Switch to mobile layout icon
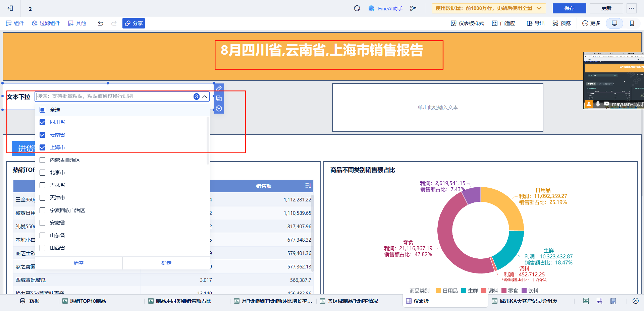Screen dimensions: 644x311 [x=632, y=23]
